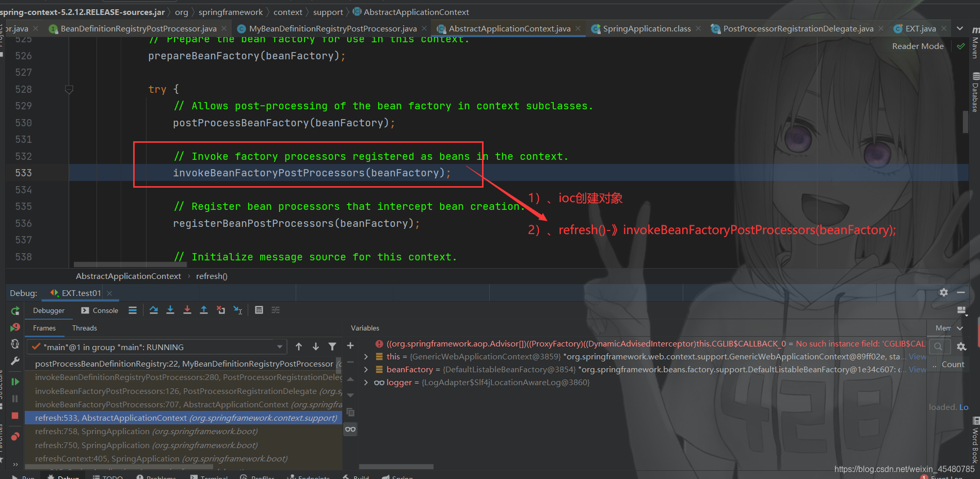Expand the logger variable node
The image size is (980, 479).
366,382
